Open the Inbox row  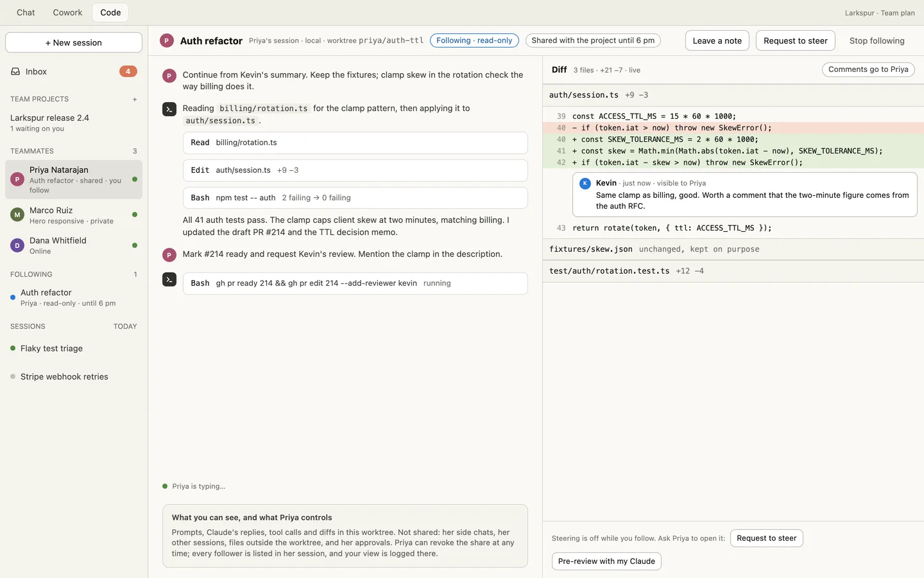pyautogui.click(x=74, y=71)
